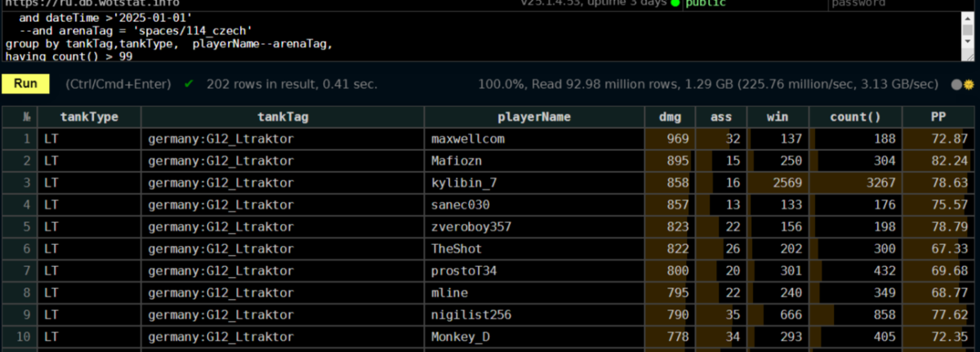Click PP value 78.63
This screenshot has width=980, height=352.
950,183
